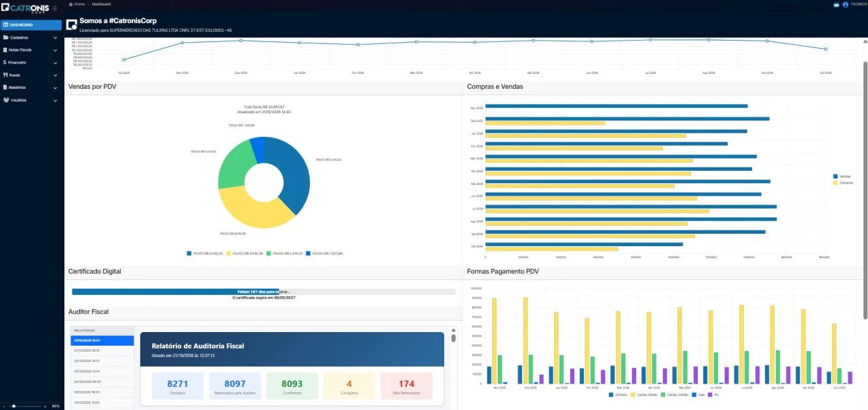This screenshot has width=868, height=410.
Task: Click the audit report panel scrollbar
Action: [x=454, y=337]
